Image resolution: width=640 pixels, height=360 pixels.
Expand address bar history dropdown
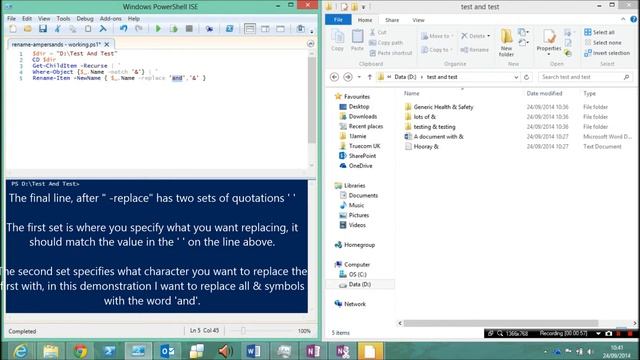516,77
